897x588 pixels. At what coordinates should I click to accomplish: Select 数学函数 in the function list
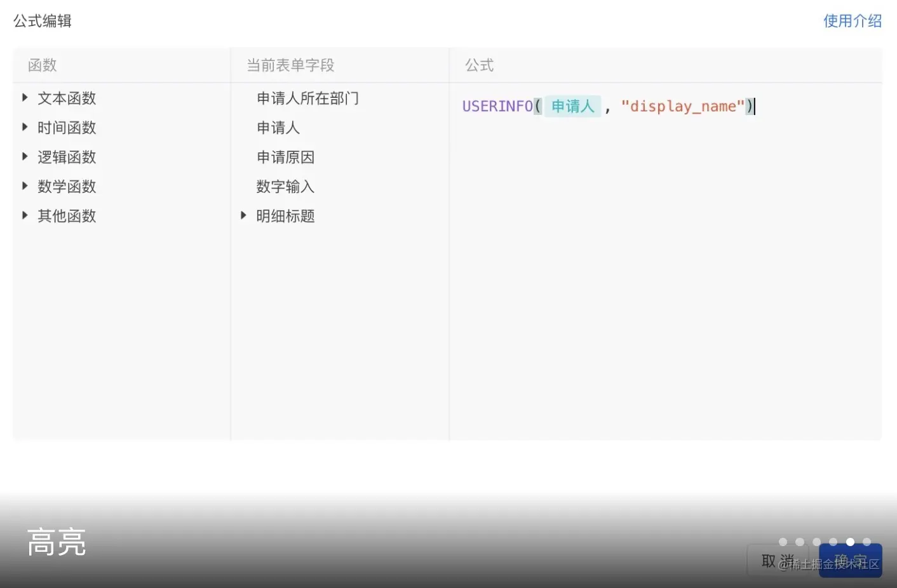pos(67,187)
